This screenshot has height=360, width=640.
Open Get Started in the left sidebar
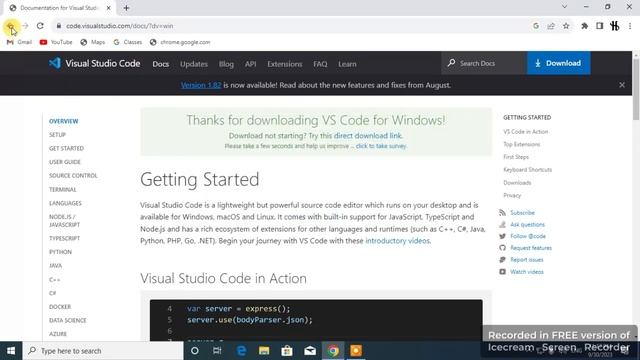pos(66,148)
